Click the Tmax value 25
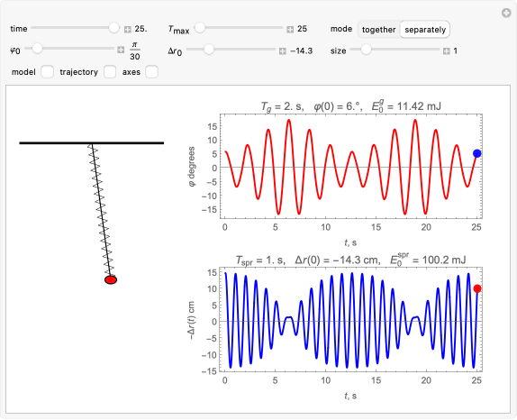The height and width of the screenshot is (420, 517). point(302,29)
